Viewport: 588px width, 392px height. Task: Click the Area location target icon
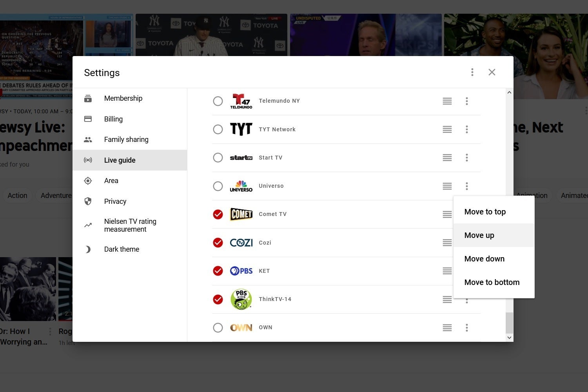pyautogui.click(x=88, y=181)
